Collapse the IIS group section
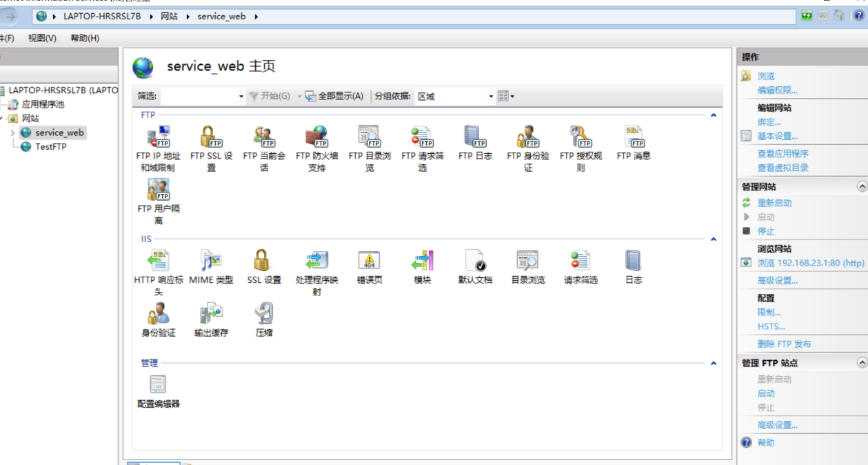 [714, 239]
